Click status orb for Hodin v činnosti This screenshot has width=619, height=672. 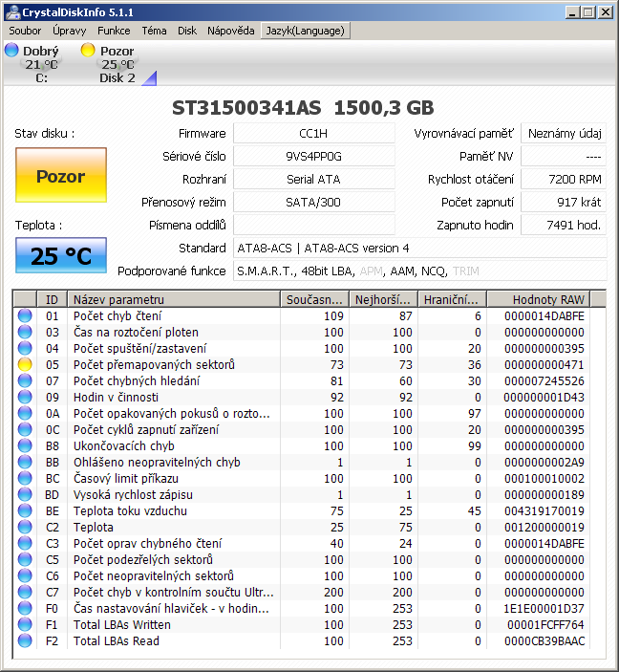coord(25,397)
